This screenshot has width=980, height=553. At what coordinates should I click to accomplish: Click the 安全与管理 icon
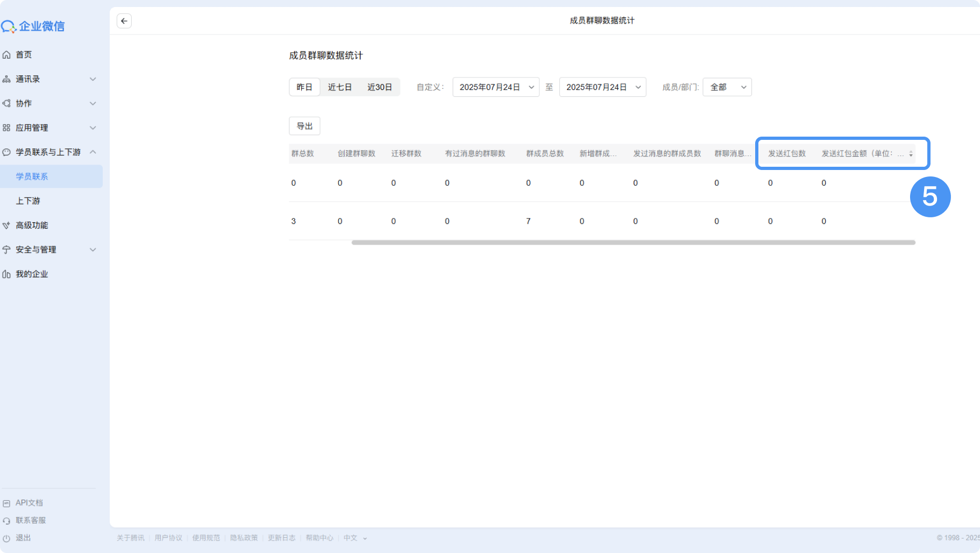[x=6, y=250]
